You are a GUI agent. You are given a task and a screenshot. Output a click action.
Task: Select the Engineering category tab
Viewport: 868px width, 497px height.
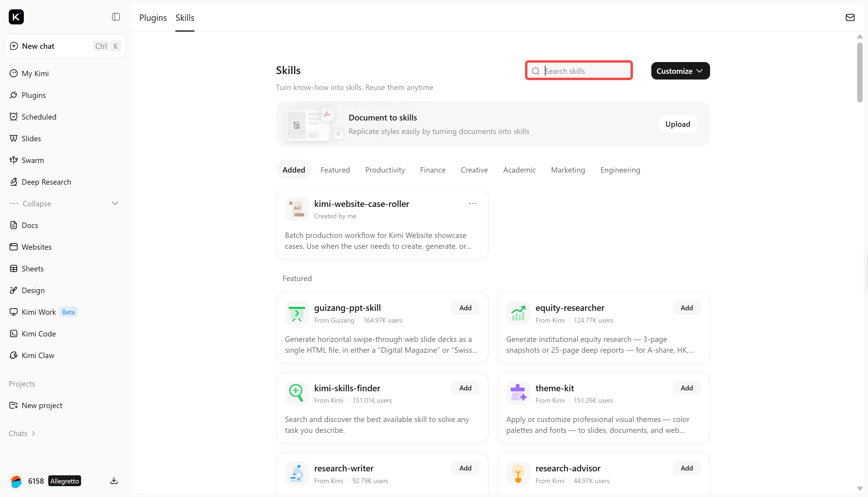620,170
